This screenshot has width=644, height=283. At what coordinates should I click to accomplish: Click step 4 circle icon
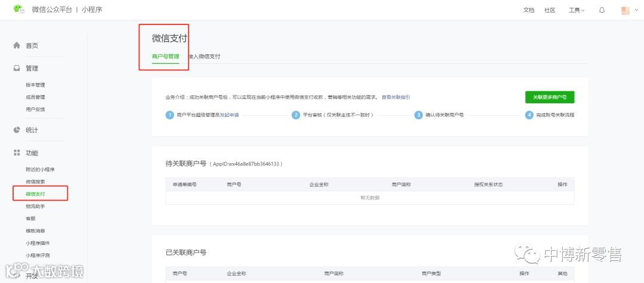[x=530, y=115]
